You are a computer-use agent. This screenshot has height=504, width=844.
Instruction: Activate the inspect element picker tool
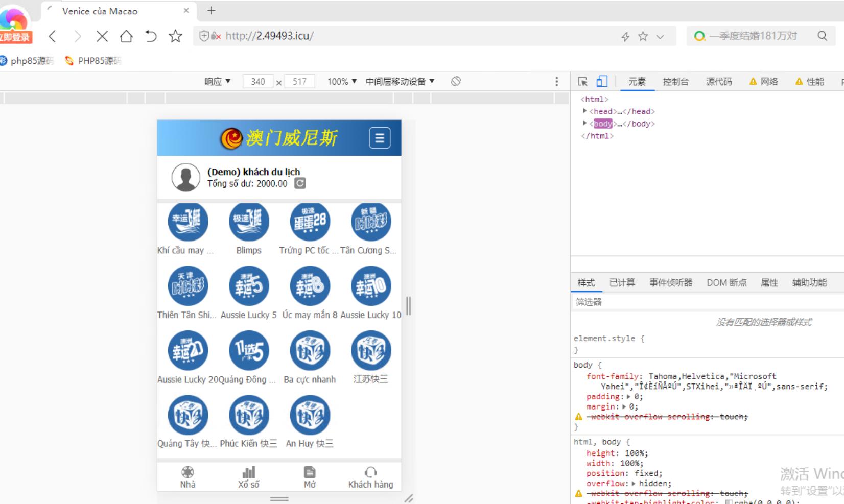coord(582,82)
